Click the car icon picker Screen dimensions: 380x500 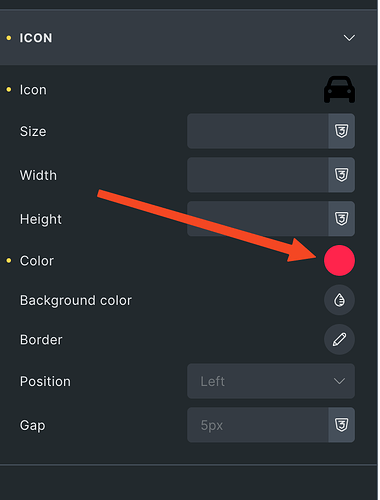339,90
